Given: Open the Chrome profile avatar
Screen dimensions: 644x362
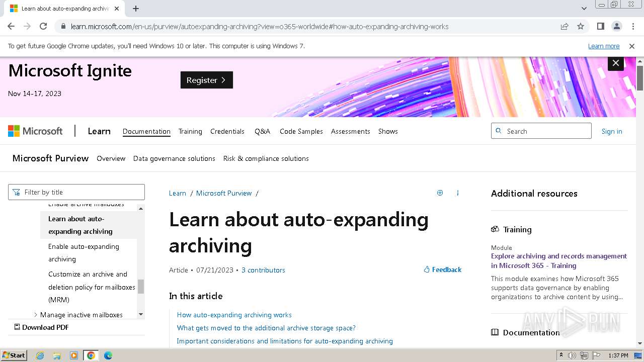Looking at the screenshot, I should (616, 26).
